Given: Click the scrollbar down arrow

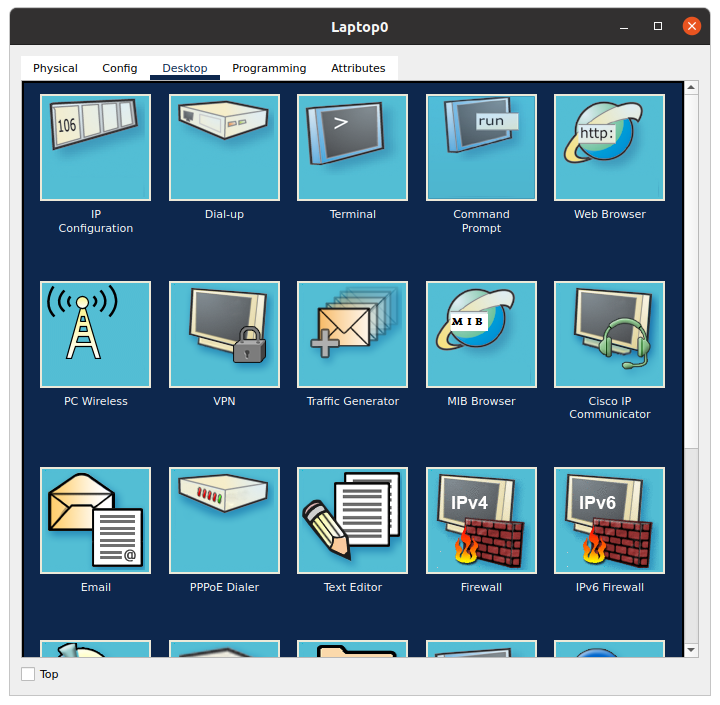Looking at the screenshot, I should pyautogui.click(x=690, y=650).
